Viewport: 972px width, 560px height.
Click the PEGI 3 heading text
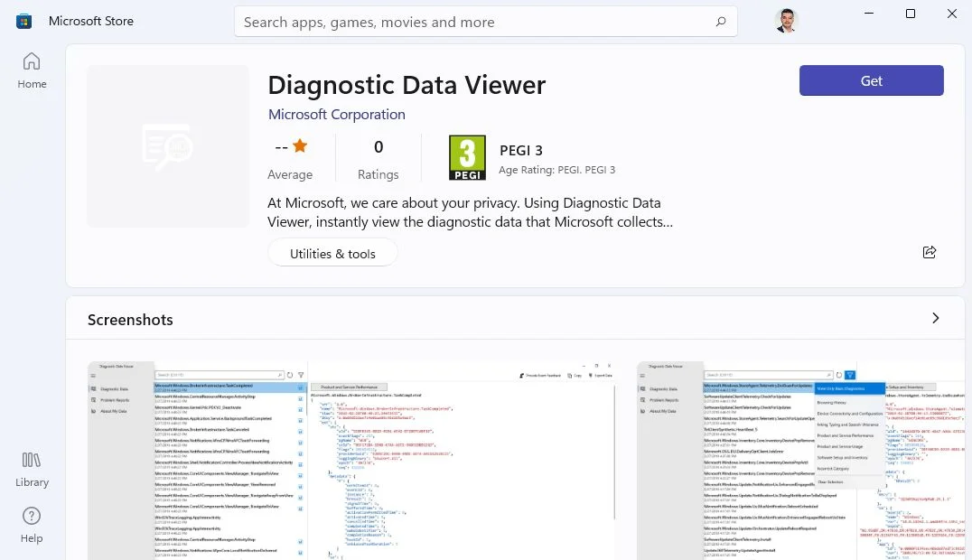pyautogui.click(x=520, y=150)
